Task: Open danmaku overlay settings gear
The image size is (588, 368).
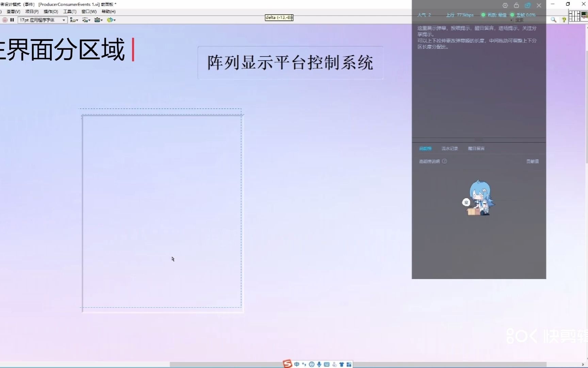Action: point(505,5)
